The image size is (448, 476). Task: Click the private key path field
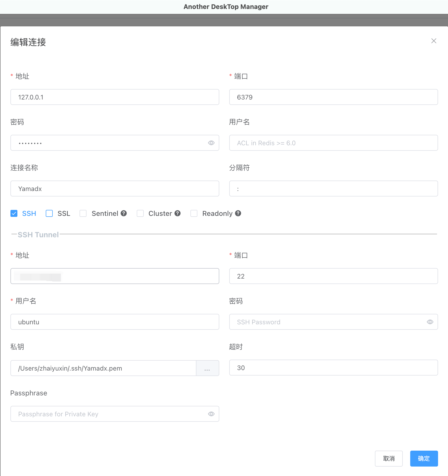103,368
